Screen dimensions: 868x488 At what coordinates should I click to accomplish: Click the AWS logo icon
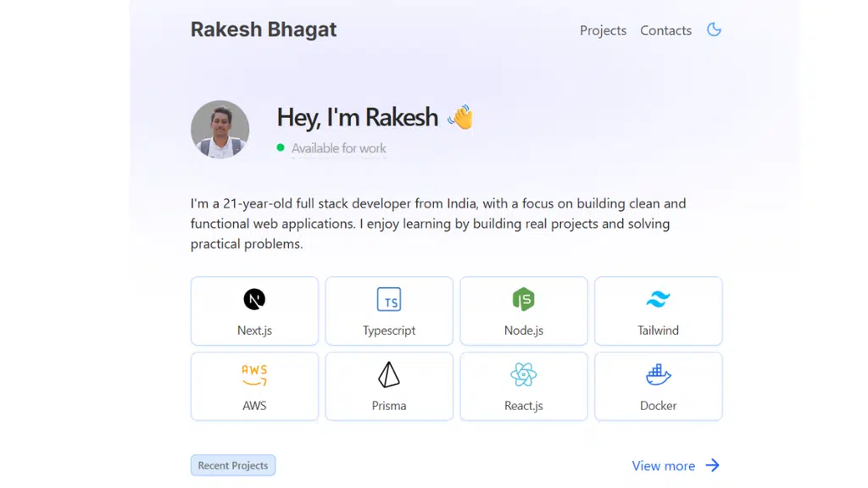coord(254,375)
